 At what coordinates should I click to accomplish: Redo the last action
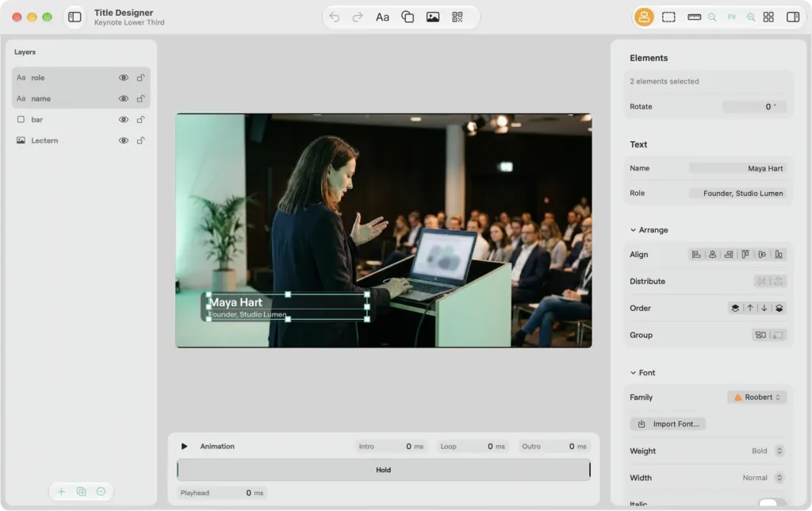coord(358,17)
